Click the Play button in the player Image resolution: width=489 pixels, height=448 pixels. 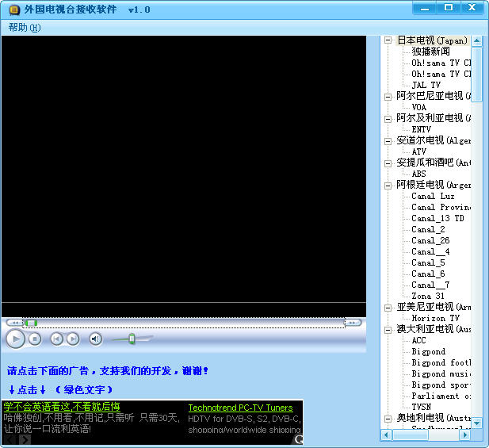[x=15, y=339]
